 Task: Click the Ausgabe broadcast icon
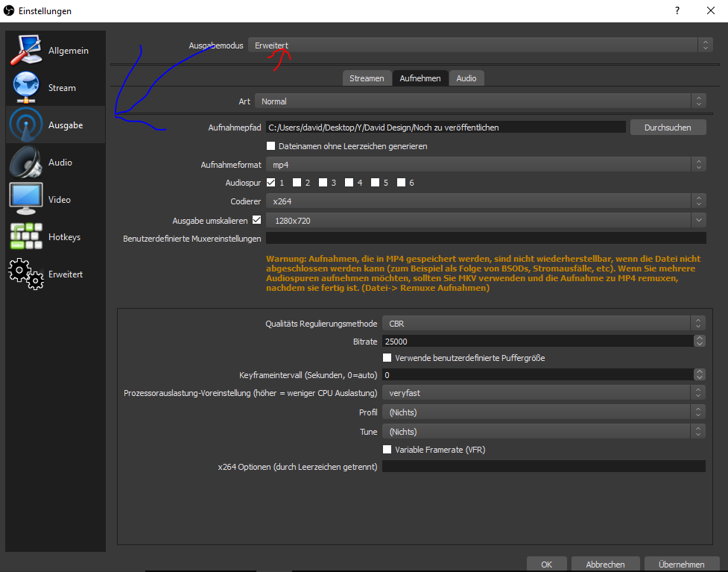pos(25,125)
